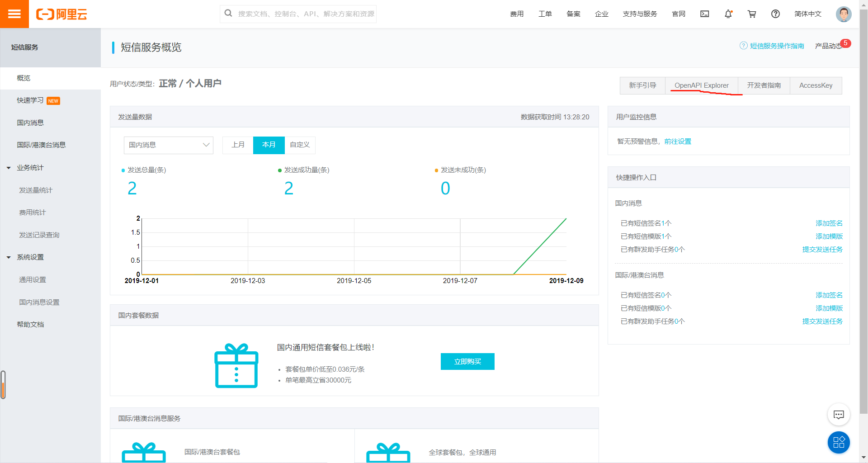Collapse the 系统设置 sidebar section
Screen dimensions: 868x463
pos(29,257)
